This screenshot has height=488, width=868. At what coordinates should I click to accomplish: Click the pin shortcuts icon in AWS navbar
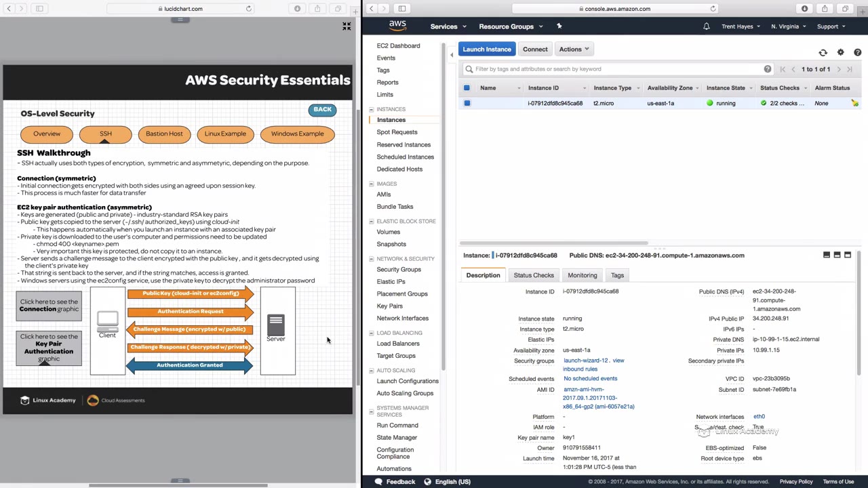pyautogui.click(x=559, y=26)
